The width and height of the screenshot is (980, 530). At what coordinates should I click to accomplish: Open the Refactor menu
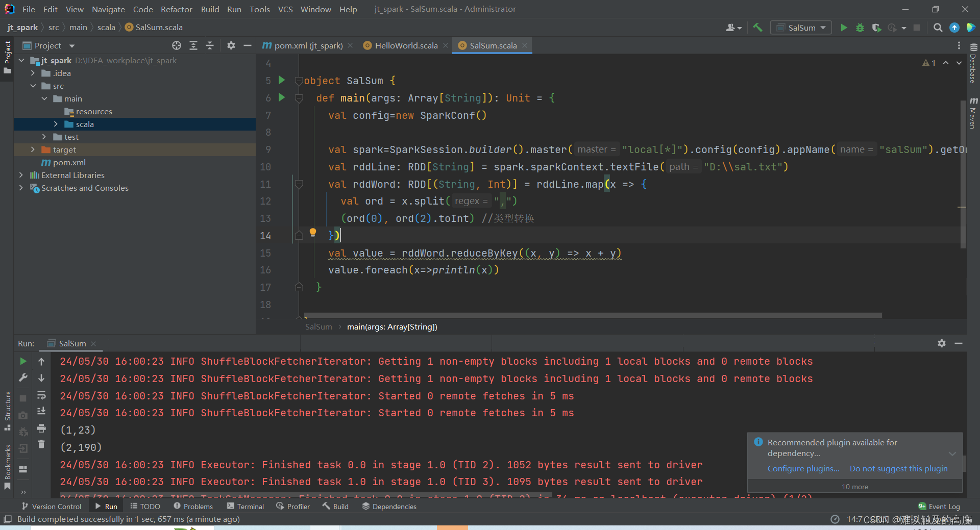pyautogui.click(x=176, y=9)
